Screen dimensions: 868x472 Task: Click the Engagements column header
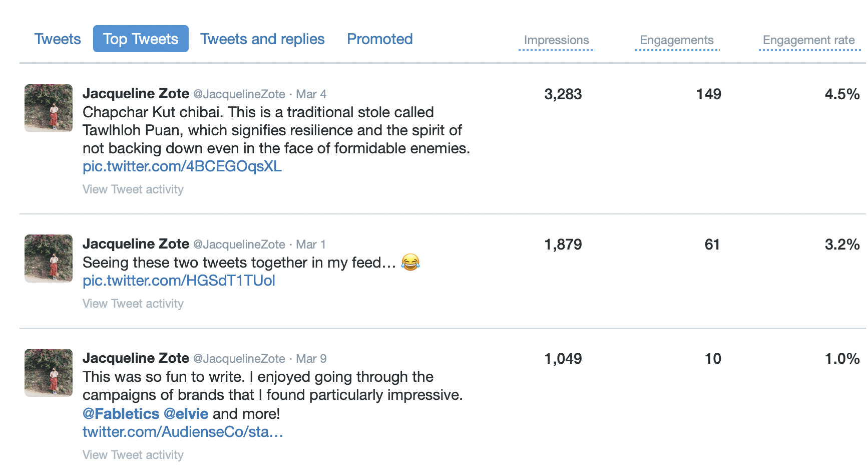[x=676, y=40]
